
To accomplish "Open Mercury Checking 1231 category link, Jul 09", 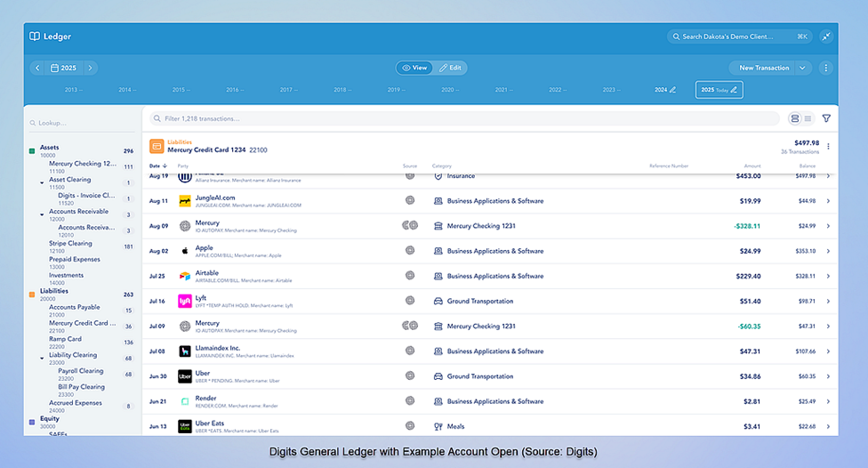I will coord(481,327).
